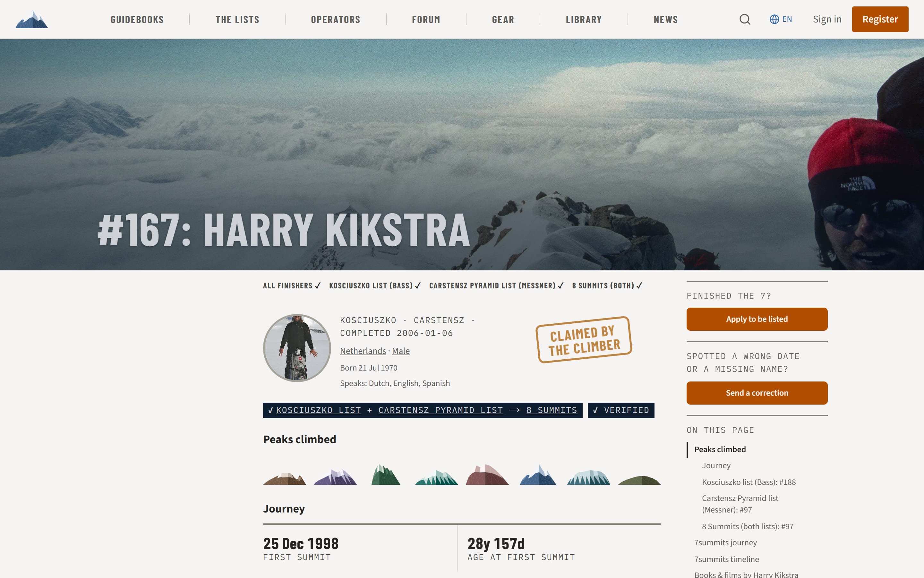Viewport: 924px width, 578px height.
Task: Jump to Peaks climbed in page index
Action: (x=720, y=450)
